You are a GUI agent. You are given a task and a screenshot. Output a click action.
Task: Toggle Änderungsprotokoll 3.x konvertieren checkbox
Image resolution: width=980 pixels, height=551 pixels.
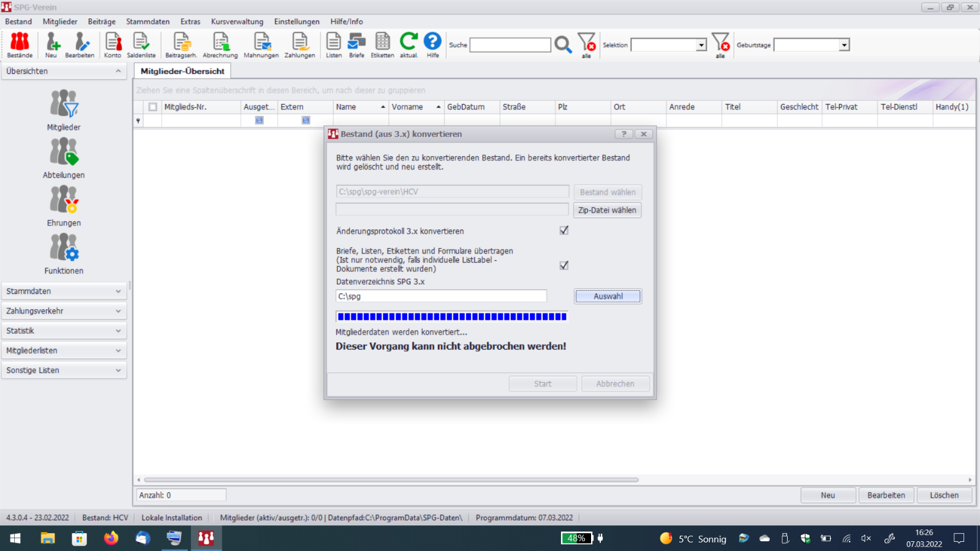click(564, 230)
